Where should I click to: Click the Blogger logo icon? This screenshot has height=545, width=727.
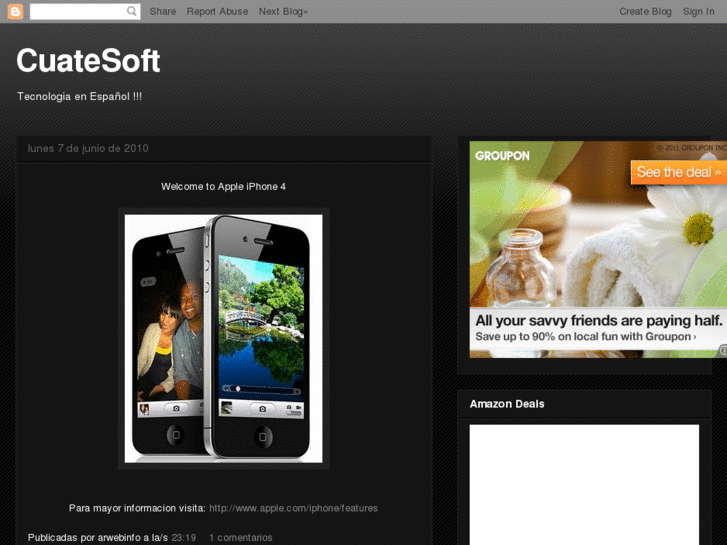[15, 12]
